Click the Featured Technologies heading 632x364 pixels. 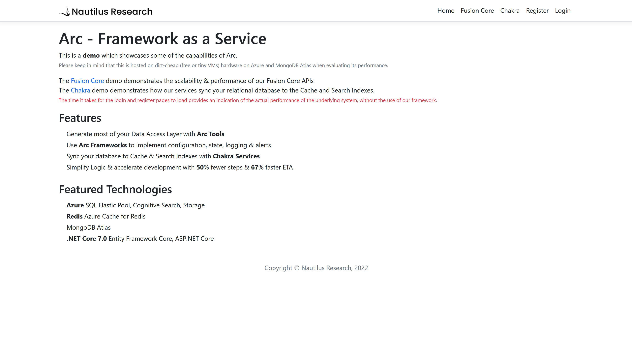115,189
